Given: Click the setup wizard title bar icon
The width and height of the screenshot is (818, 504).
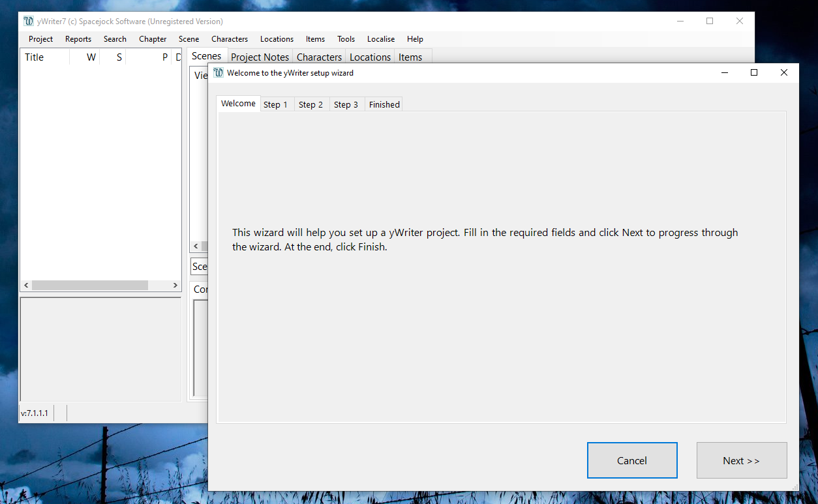Looking at the screenshot, I should [219, 73].
